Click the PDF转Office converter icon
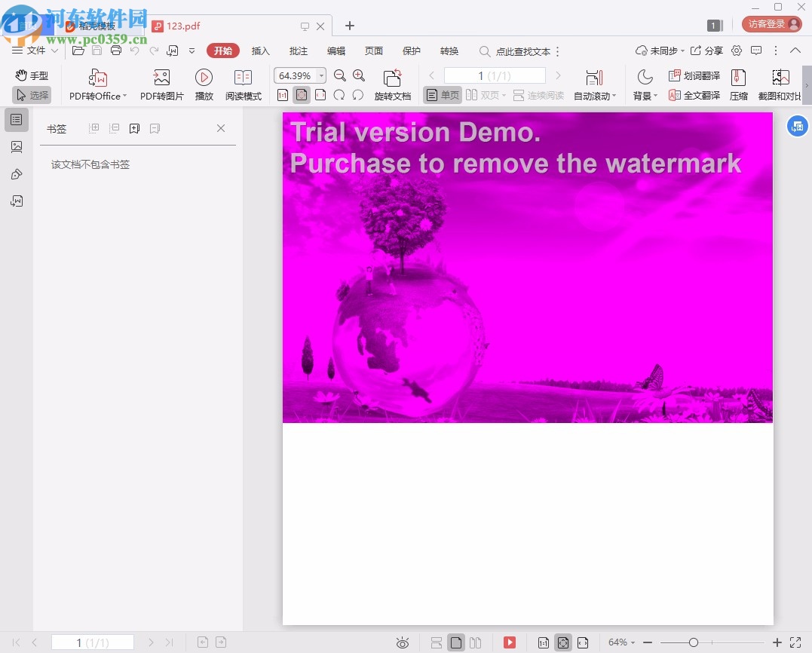This screenshot has width=812, height=653. (x=98, y=78)
